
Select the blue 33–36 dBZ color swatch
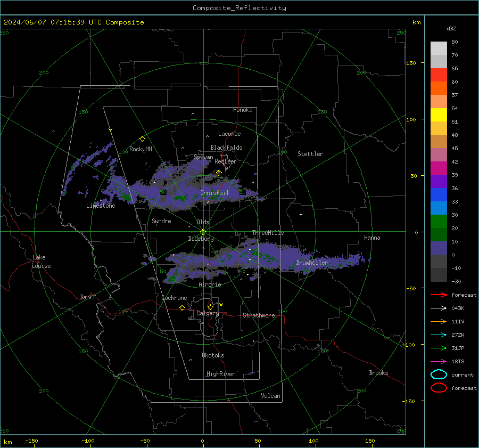tap(439, 194)
